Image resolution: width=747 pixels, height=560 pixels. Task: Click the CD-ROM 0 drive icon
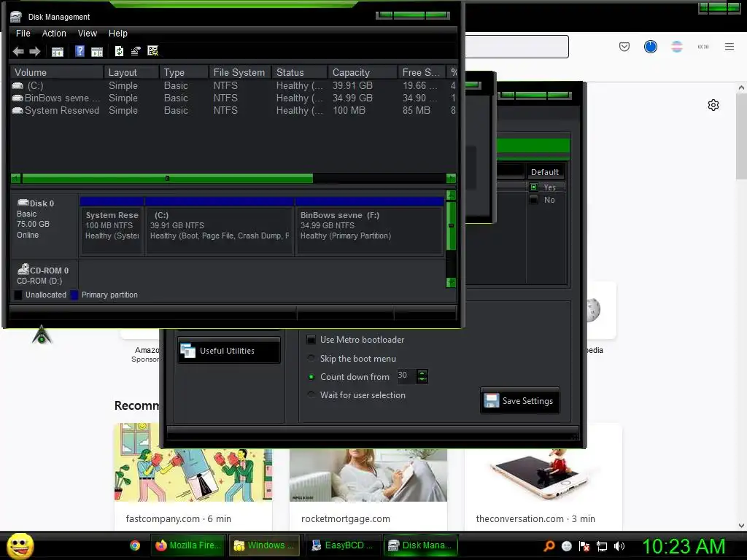tap(23, 269)
